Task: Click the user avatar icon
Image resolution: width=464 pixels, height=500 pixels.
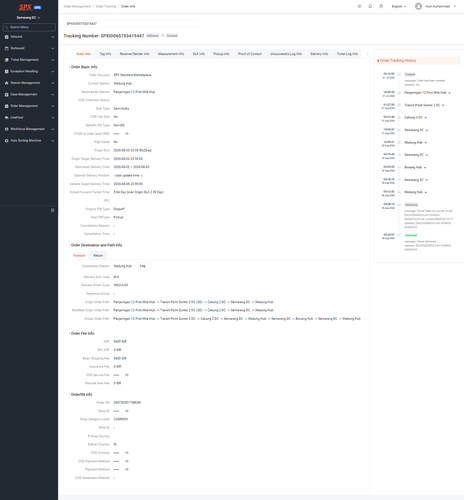Action: point(418,6)
